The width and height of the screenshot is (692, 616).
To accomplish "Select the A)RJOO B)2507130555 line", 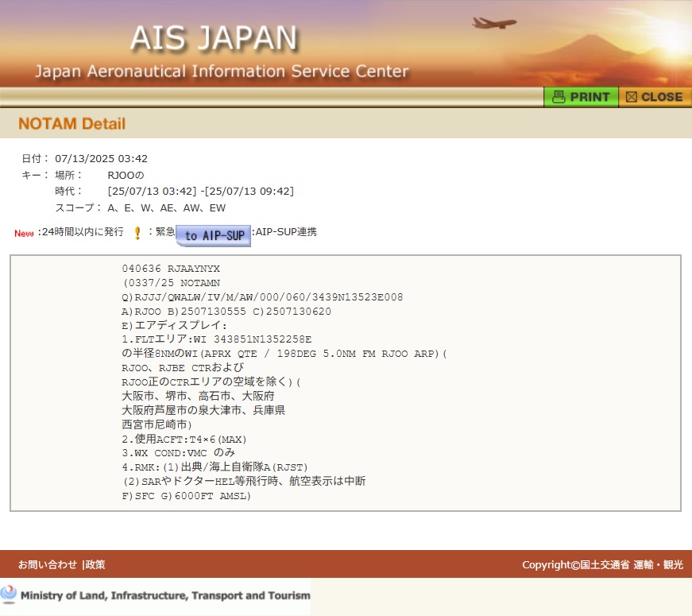I will point(226,312).
